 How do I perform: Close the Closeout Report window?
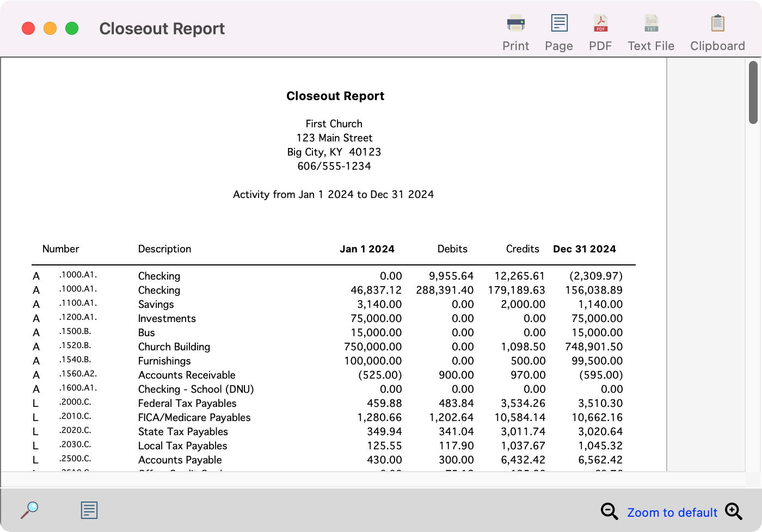click(28, 28)
